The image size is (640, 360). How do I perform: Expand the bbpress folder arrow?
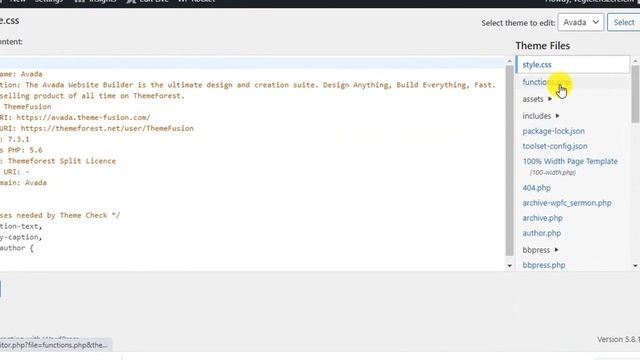(x=556, y=250)
